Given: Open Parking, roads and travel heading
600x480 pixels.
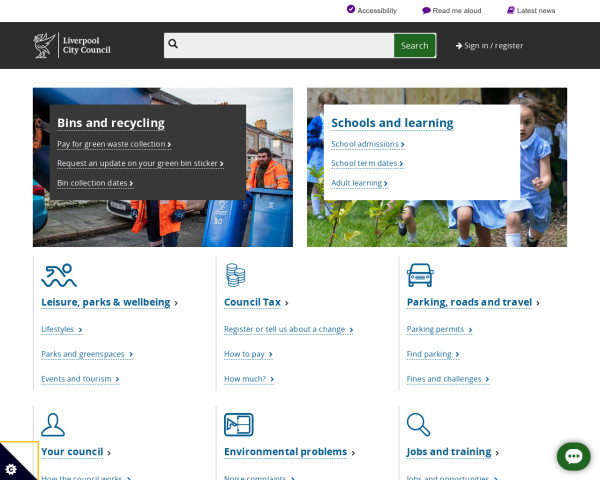Looking at the screenshot, I should [x=470, y=302].
